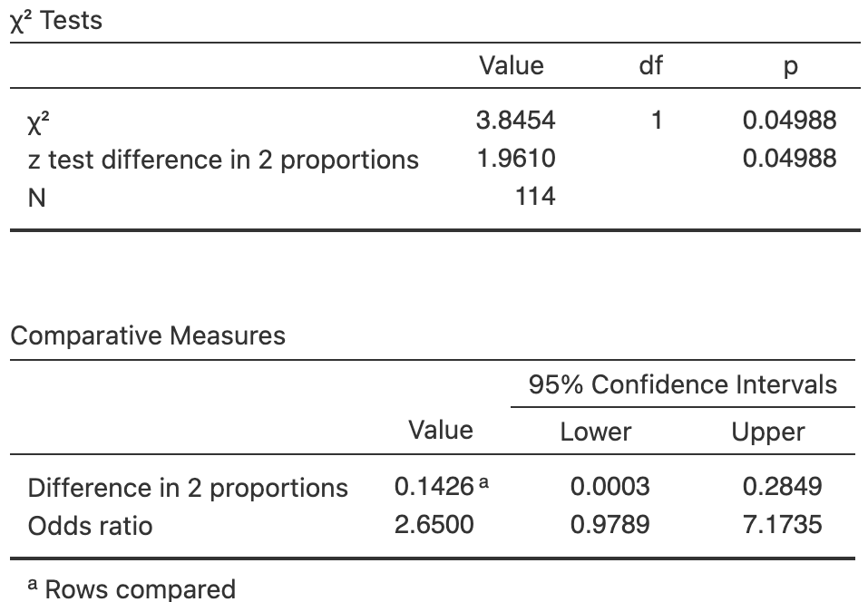Click the odds ratio value 2.6500

434,525
